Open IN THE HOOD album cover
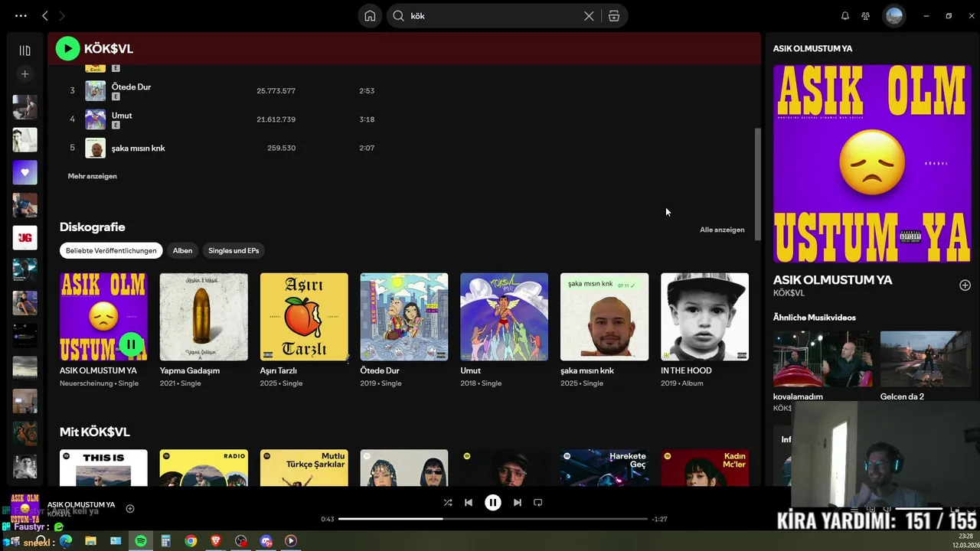The width and height of the screenshot is (980, 551). point(704,317)
